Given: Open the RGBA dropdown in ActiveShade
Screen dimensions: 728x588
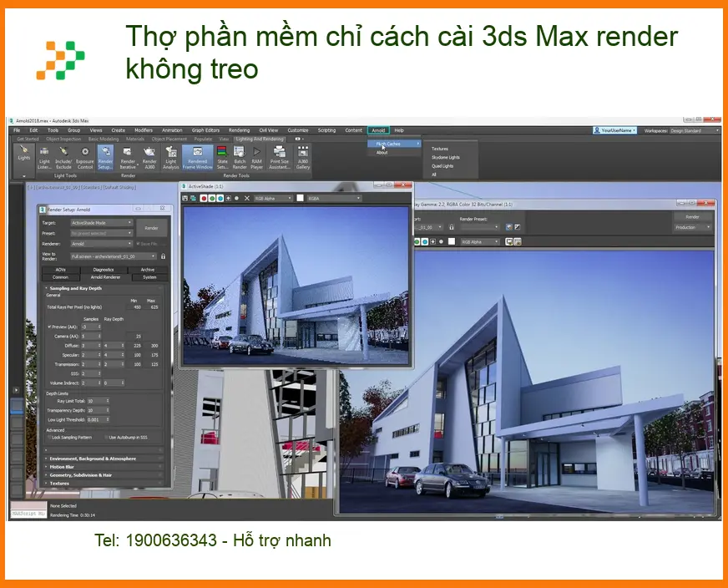Looking at the screenshot, I should coord(334,198).
